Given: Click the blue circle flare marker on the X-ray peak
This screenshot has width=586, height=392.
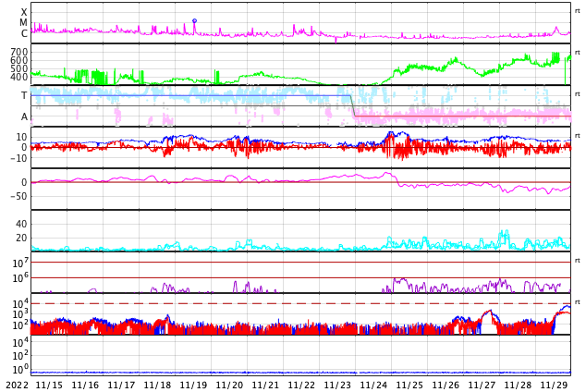Looking at the screenshot, I should pos(194,21).
